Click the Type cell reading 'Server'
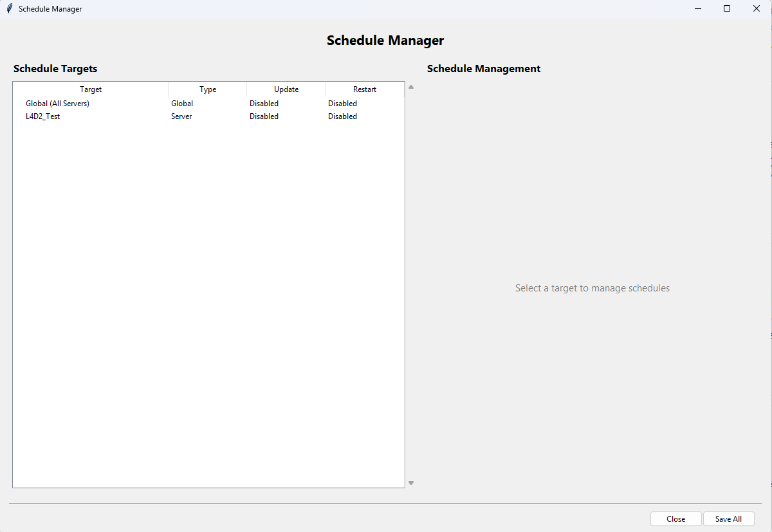This screenshot has width=772, height=532. tap(181, 116)
